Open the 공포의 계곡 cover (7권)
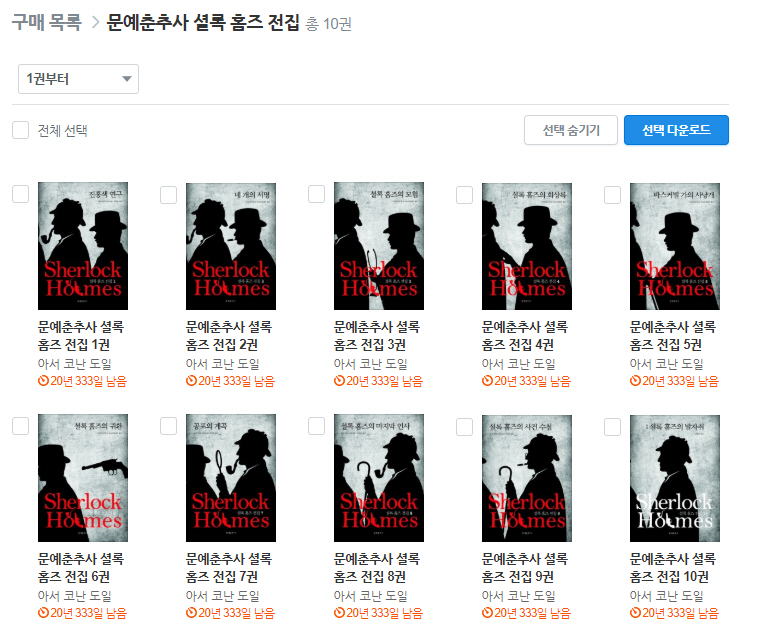The image size is (760, 642). 231,478
